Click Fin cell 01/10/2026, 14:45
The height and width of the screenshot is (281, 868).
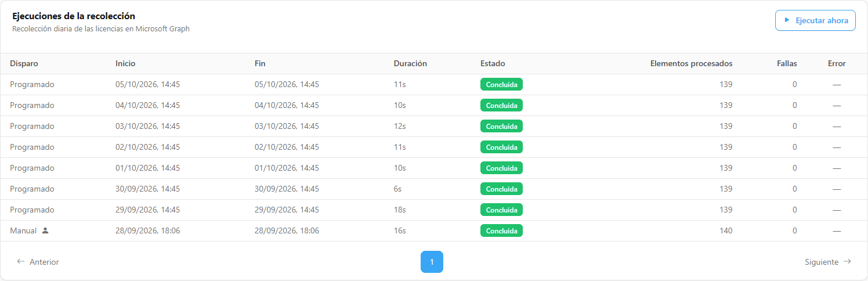click(x=287, y=168)
